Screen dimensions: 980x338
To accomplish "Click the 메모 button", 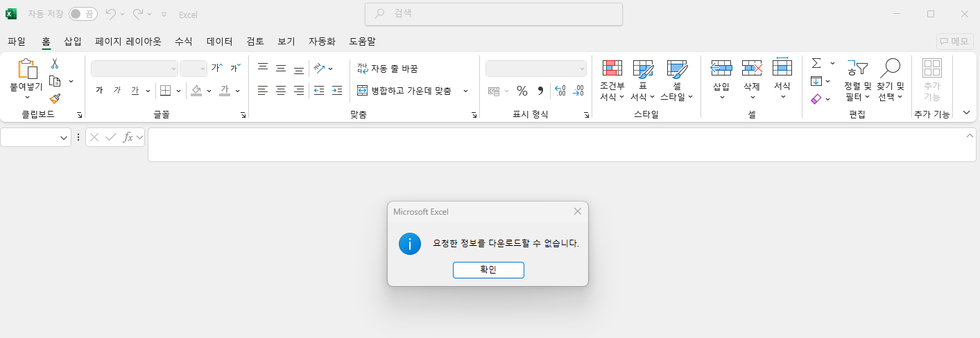I will click(x=954, y=42).
